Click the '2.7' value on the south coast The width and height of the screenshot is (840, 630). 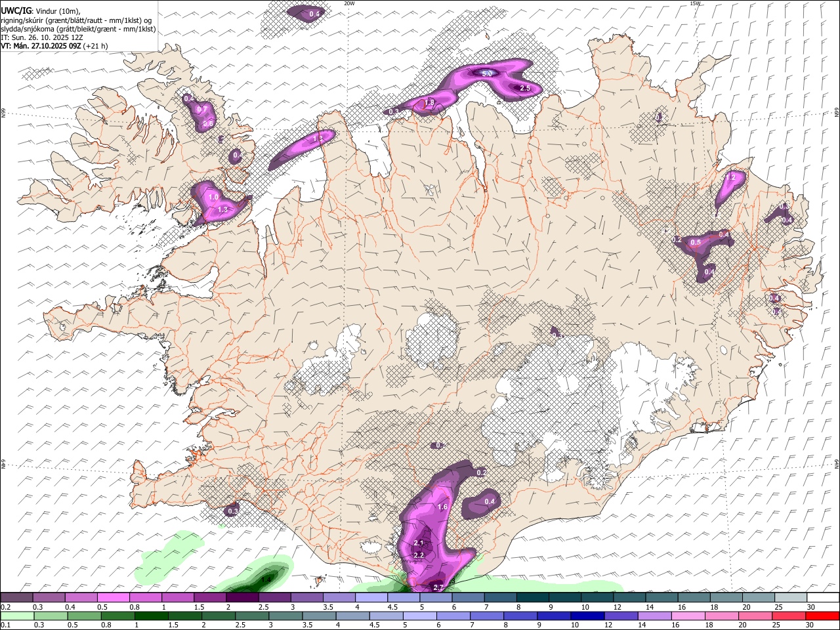pyautogui.click(x=439, y=587)
